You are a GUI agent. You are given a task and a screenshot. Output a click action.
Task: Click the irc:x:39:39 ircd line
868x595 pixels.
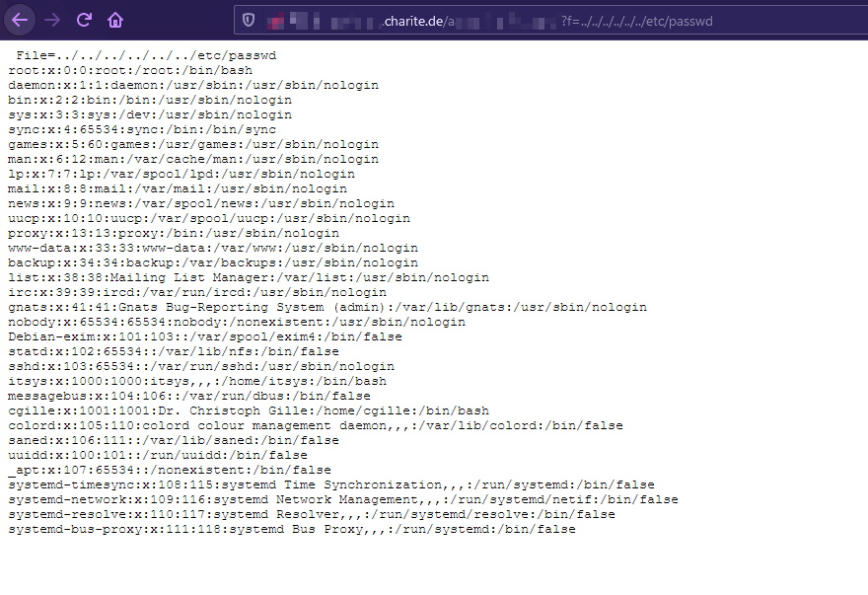[x=197, y=292]
